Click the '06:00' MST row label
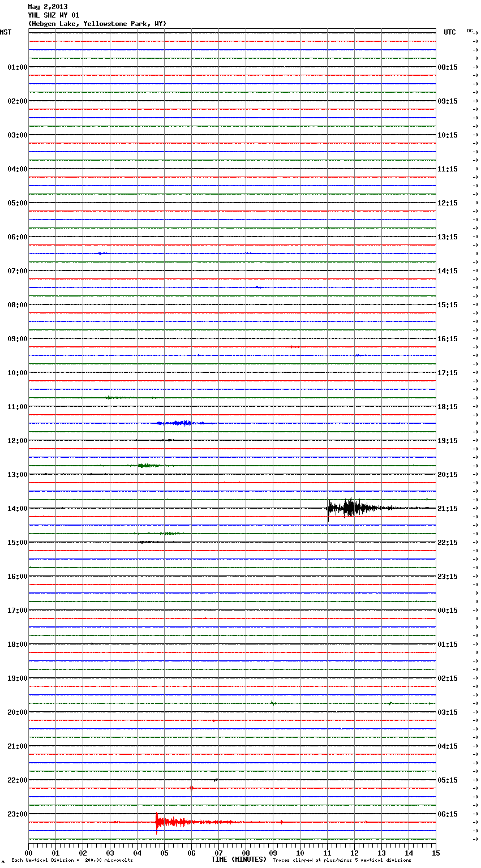The height and width of the screenshot is (868, 481). point(18,237)
